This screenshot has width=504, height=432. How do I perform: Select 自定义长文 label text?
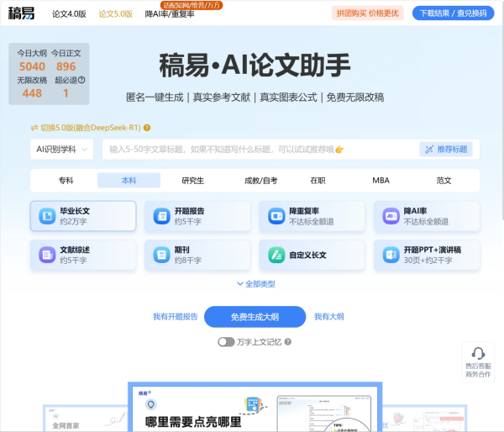pos(308,256)
